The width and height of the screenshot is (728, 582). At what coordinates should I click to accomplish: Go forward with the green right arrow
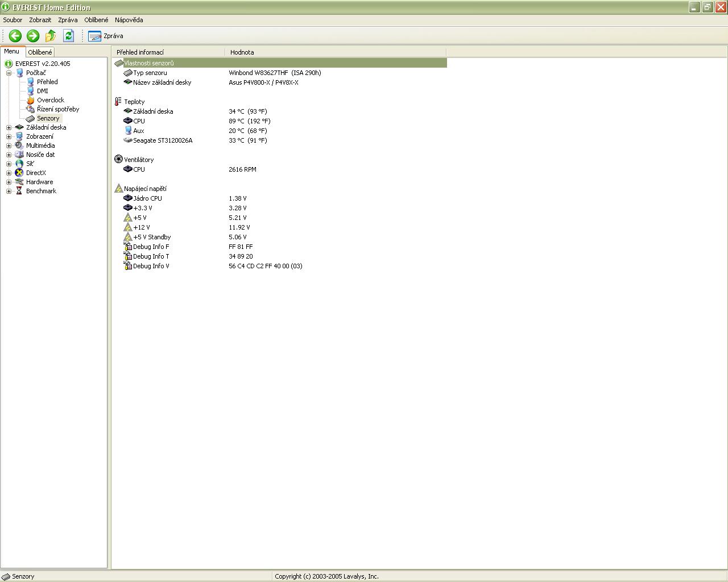(33, 36)
